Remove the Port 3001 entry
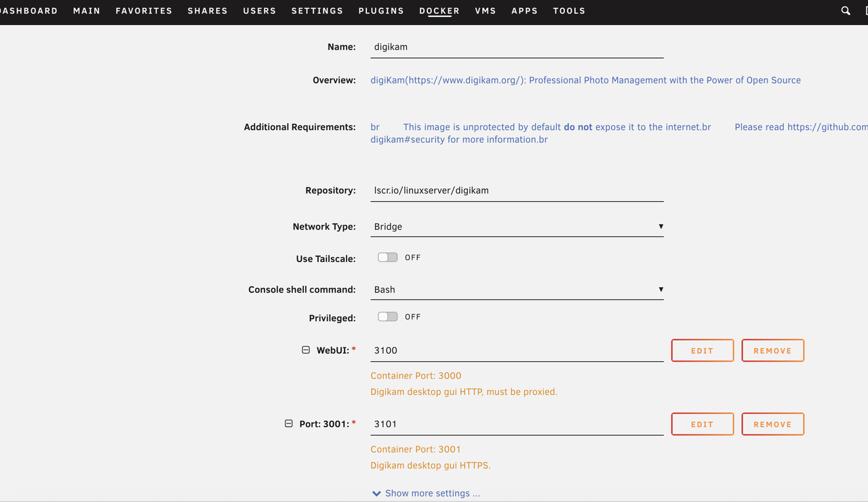868x502 pixels. tap(773, 424)
